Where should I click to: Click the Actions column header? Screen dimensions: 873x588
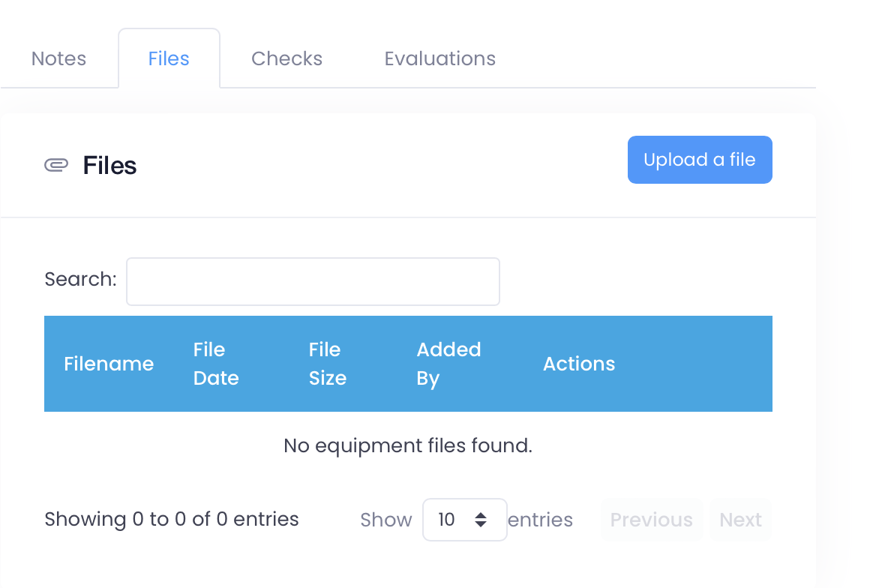578,364
